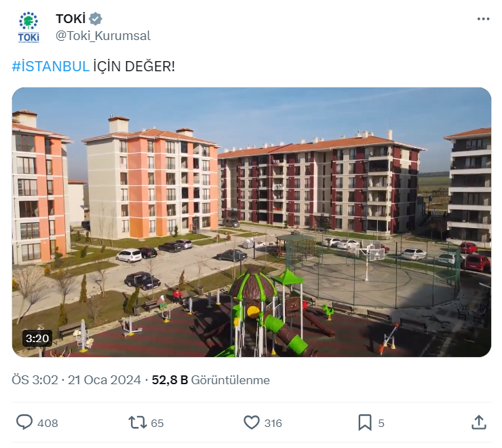The height and width of the screenshot is (448, 502).
Task: Click the 316 likes count
Action: pos(273,423)
